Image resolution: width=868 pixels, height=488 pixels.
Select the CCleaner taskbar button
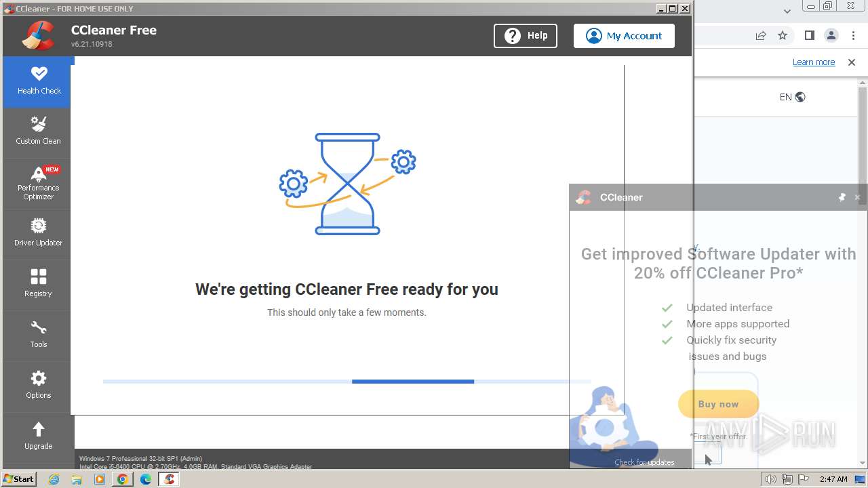(169, 479)
